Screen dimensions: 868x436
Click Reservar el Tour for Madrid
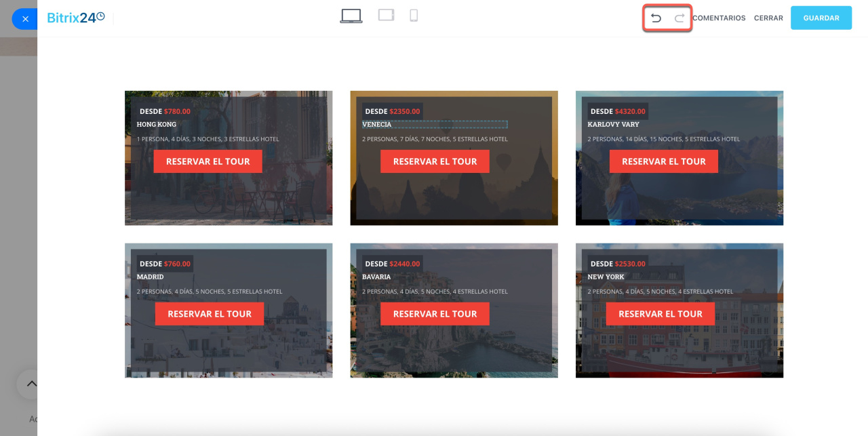pyautogui.click(x=209, y=314)
